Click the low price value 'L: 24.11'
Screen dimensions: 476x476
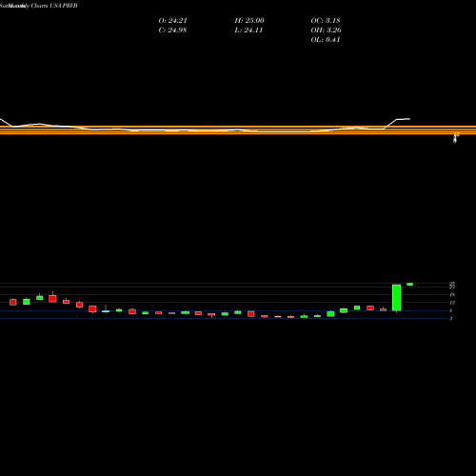(248, 30)
